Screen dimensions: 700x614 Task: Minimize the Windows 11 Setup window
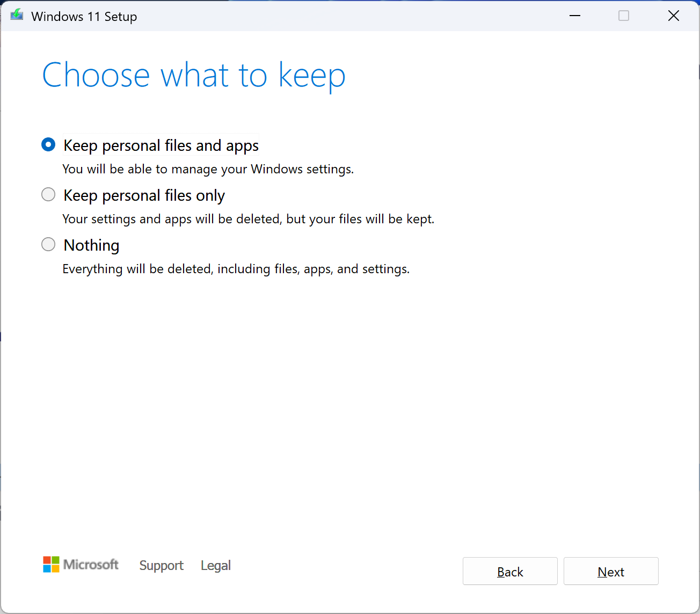coord(575,16)
